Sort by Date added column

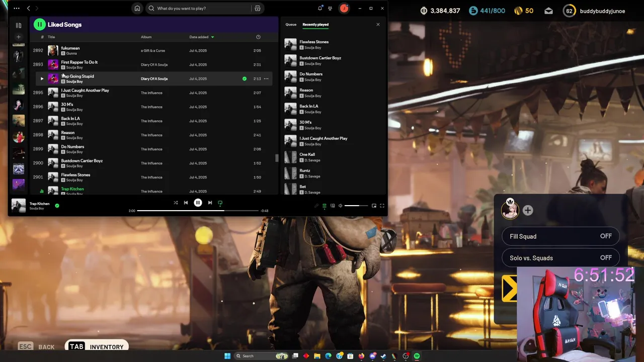[202, 37]
